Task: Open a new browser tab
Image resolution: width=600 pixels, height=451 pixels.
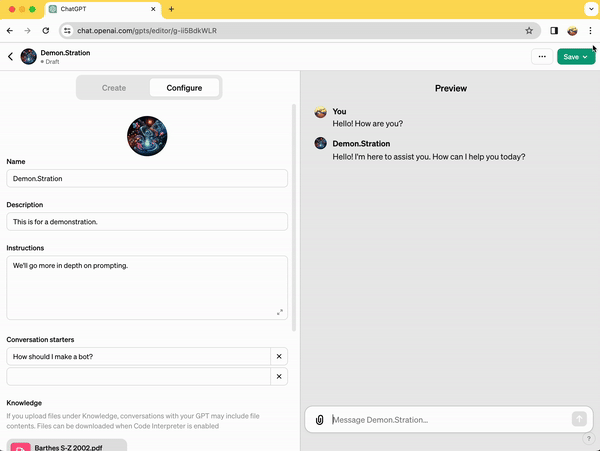Action: pyautogui.click(x=171, y=9)
